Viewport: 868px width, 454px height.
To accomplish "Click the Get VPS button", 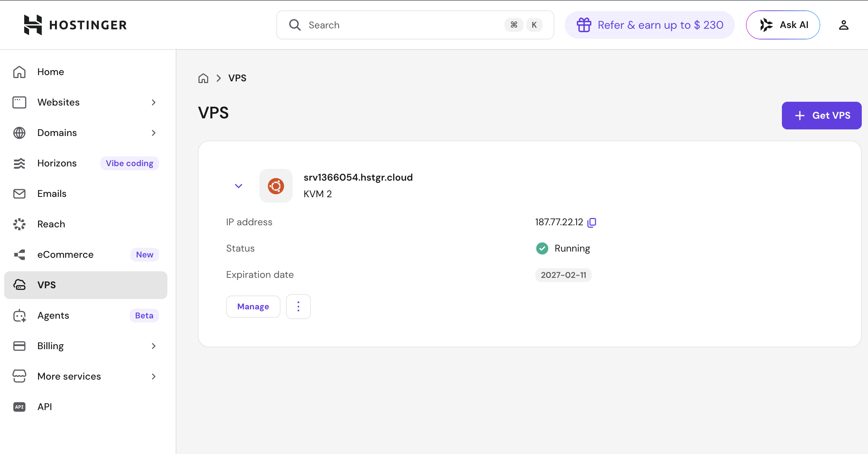I will coord(822,116).
